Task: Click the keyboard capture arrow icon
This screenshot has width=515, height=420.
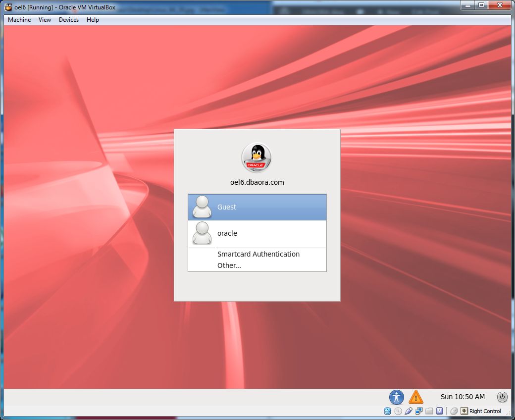Action: pos(464,411)
